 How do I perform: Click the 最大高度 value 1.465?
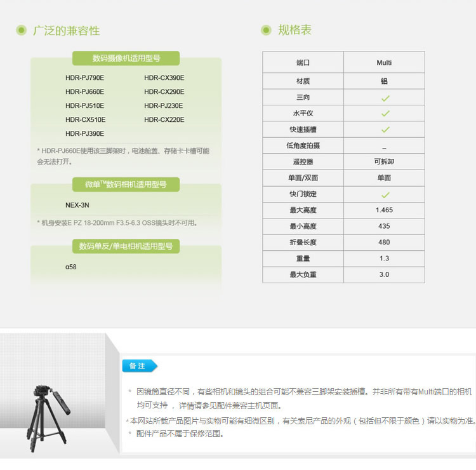coord(384,210)
